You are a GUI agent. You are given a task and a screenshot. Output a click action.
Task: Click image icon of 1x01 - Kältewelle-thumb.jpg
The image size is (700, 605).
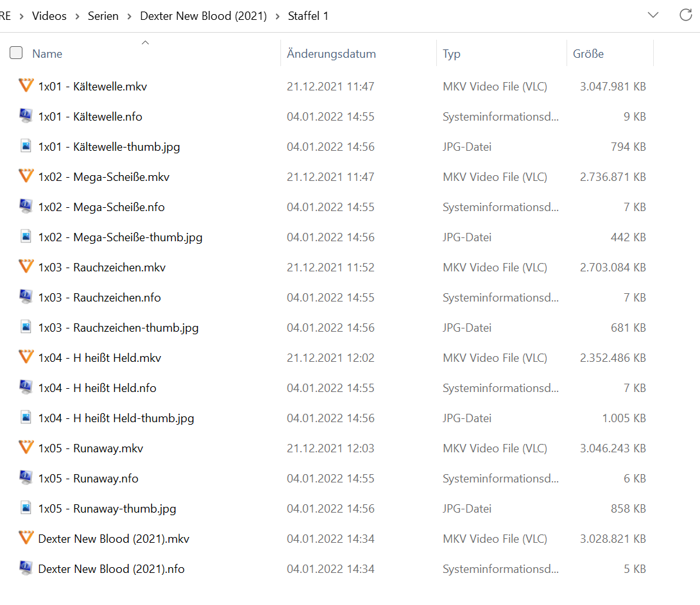click(26, 146)
